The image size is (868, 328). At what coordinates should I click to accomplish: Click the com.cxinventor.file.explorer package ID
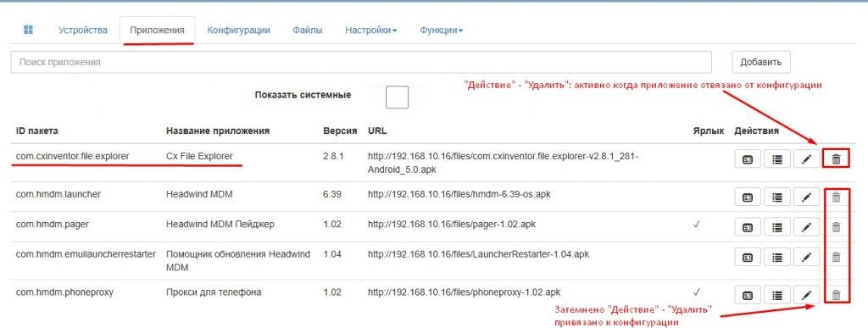click(73, 157)
